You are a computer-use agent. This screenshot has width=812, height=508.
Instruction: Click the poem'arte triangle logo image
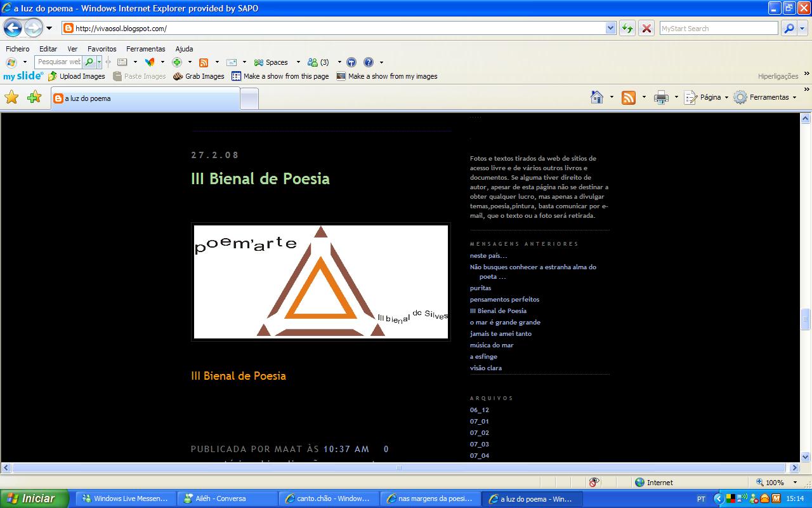320,281
